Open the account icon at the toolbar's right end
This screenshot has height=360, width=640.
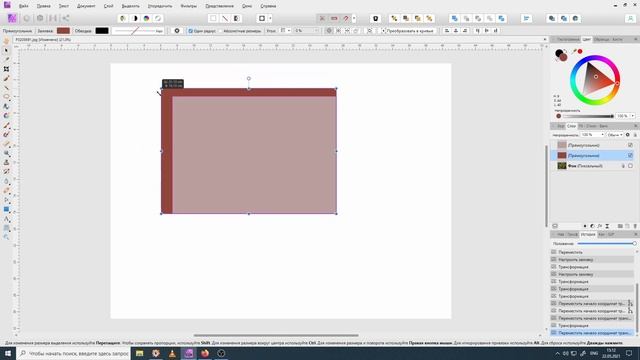[x=631, y=18]
